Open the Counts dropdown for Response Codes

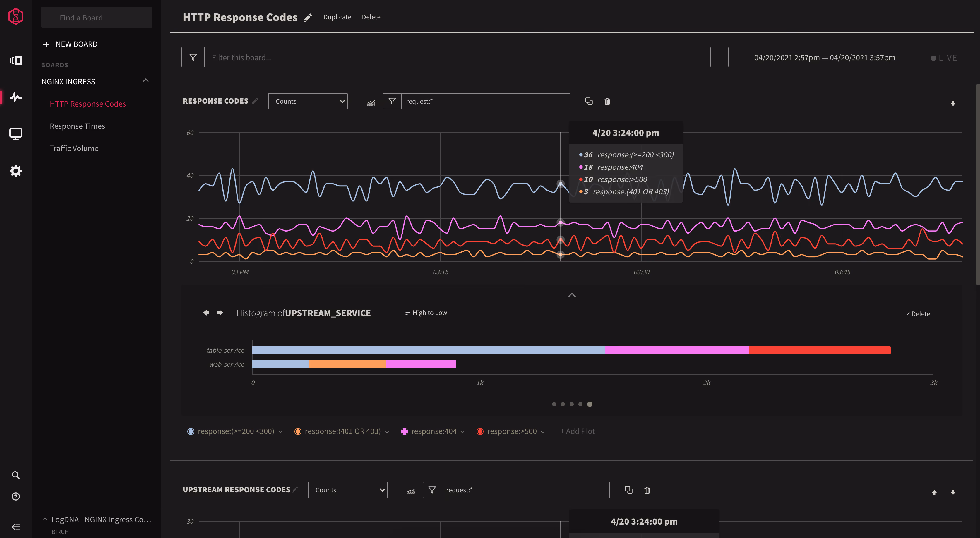308,101
